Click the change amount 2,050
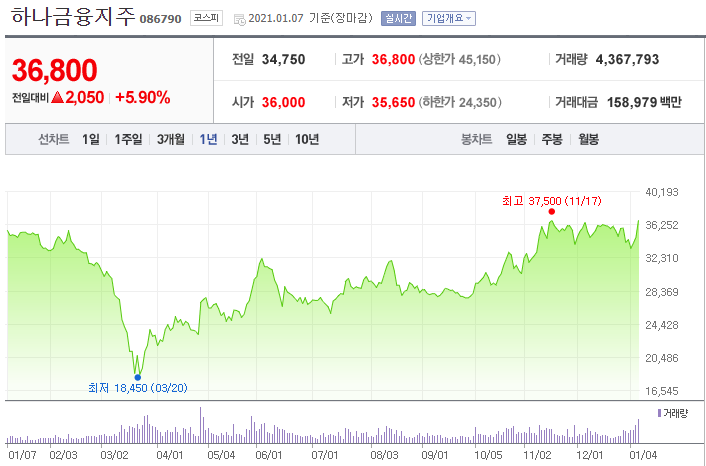Image resolution: width=706 pixels, height=466 pixels. click(85, 97)
